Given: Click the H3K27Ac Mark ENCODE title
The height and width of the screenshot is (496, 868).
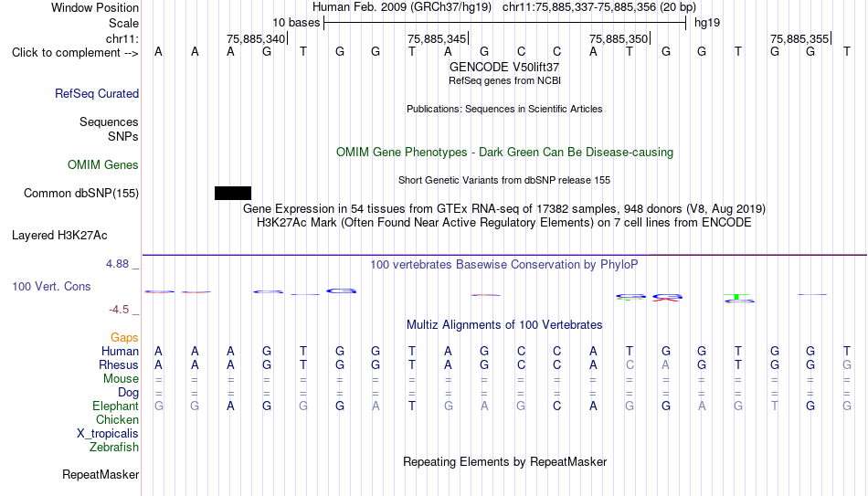Looking at the screenshot, I should [x=504, y=223].
